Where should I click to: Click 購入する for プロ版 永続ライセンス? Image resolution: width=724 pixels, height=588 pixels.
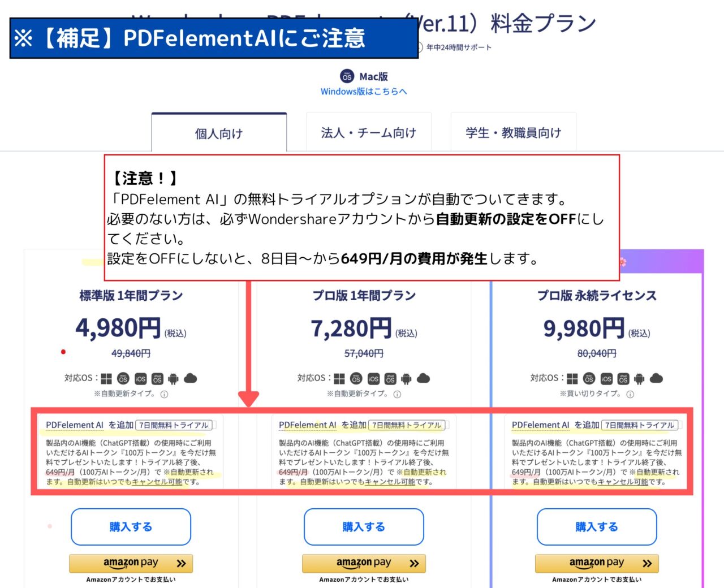(x=597, y=527)
